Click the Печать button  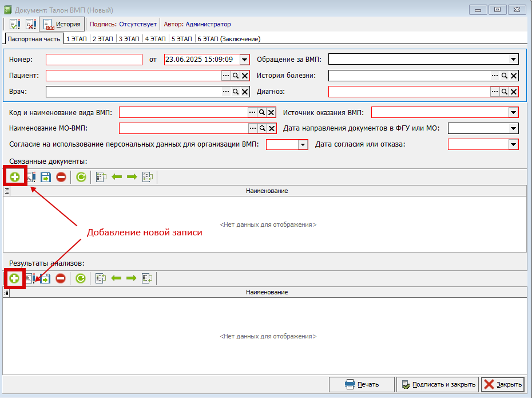362,384
